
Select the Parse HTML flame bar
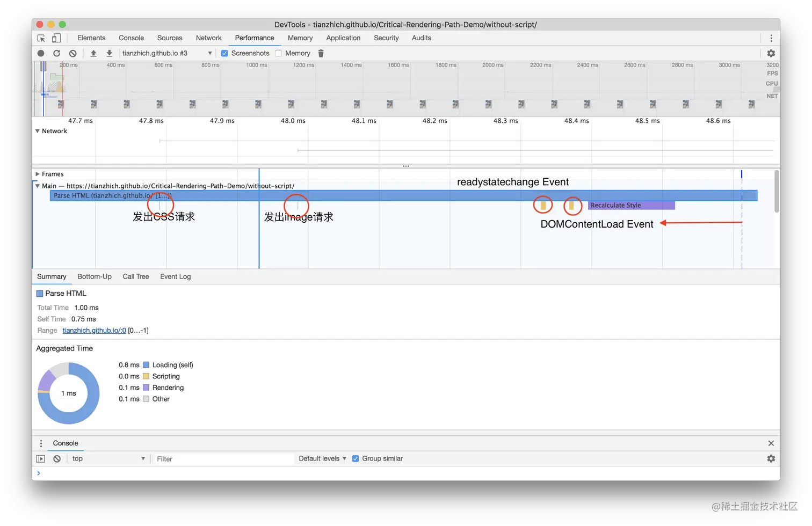click(x=403, y=196)
